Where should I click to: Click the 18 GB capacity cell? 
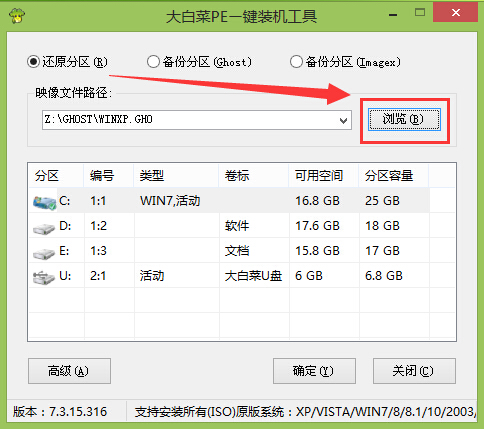tap(382, 226)
